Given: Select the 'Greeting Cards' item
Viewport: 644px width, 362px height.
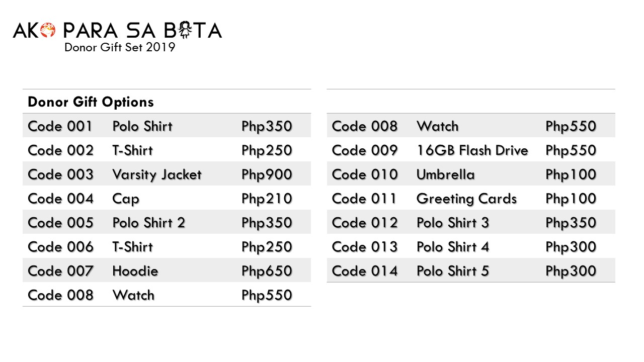Looking at the screenshot, I should [x=466, y=199].
